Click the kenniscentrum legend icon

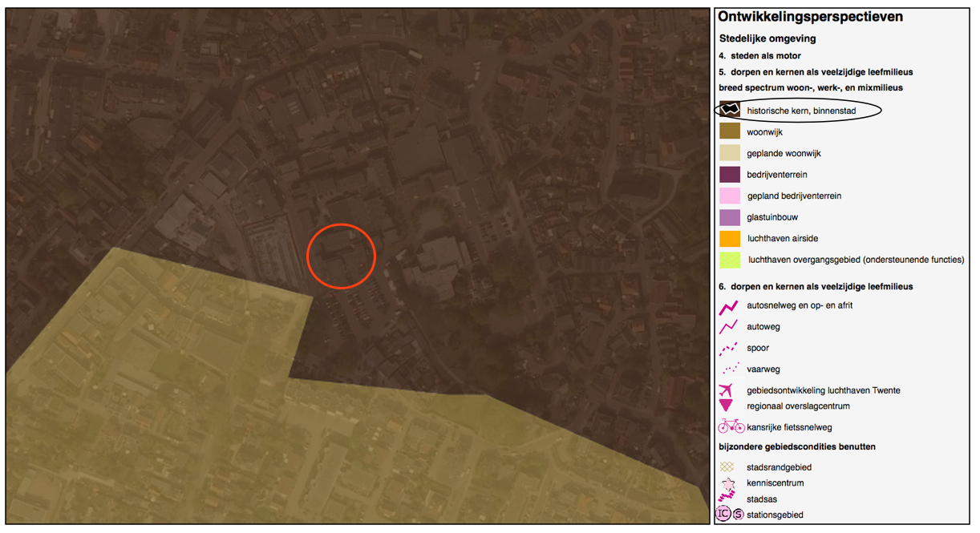pyautogui.click(x=728, y=483)
